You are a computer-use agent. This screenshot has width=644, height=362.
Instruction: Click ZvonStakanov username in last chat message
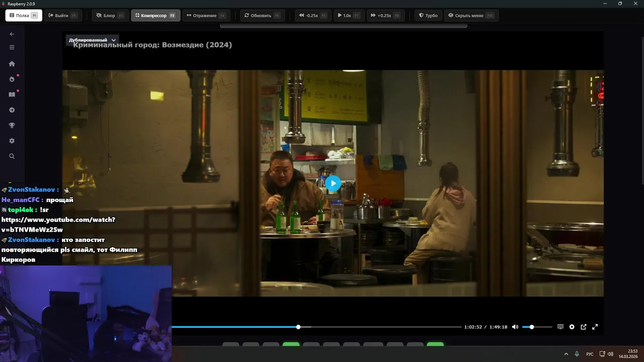tap(31, 240)
